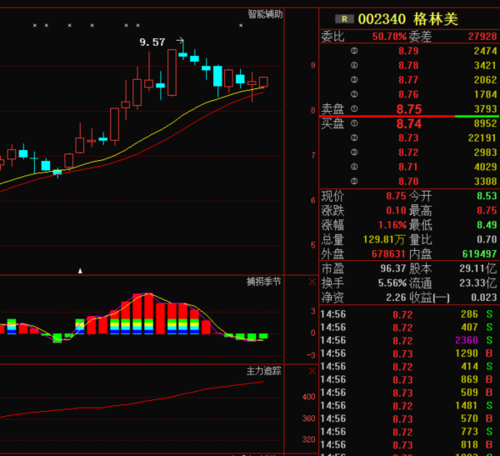
Task: Select the 捕捞季节 indicator label
Action: point(264,282)
